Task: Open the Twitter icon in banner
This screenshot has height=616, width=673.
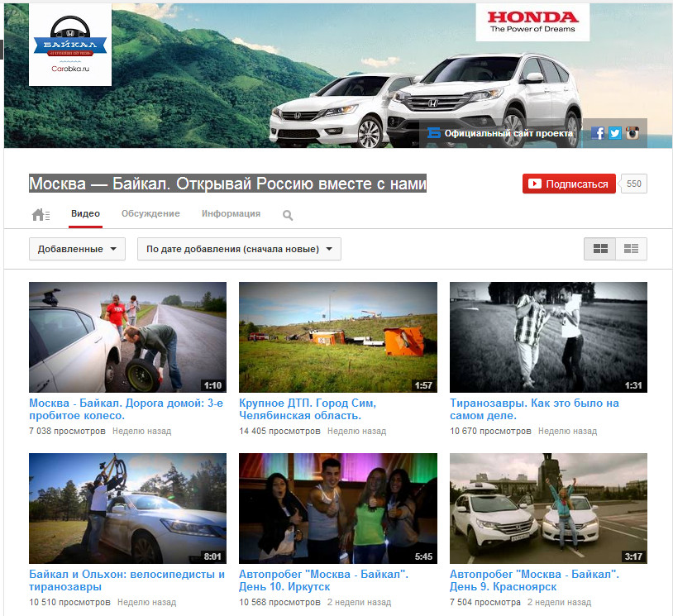Action: point(614,133)
